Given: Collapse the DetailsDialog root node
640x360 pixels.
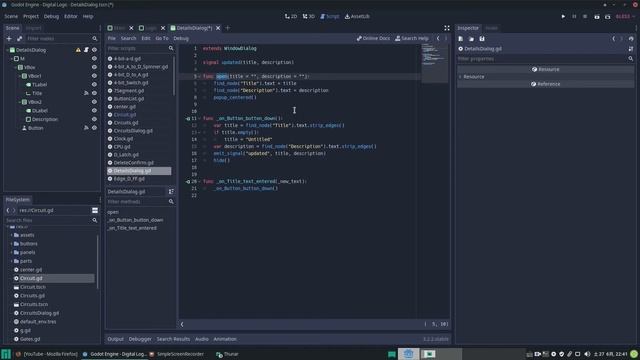Looking at the screenshot, I should tap(7, 50).
